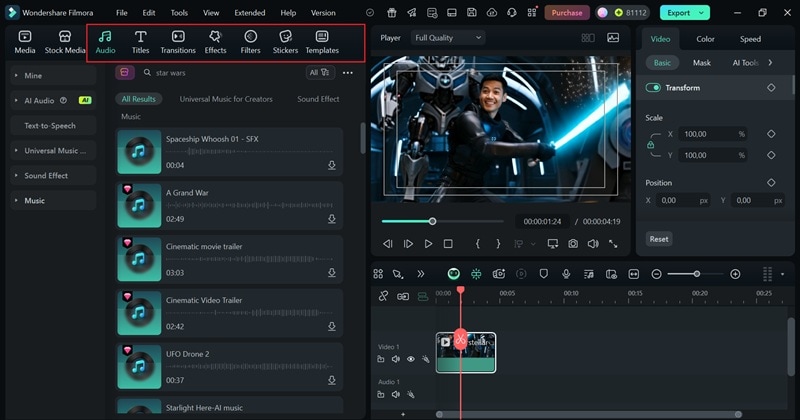This screenshot has height=420, width=800.
Task: Lock the Video 1 track
Action: [x=381, y=359]
